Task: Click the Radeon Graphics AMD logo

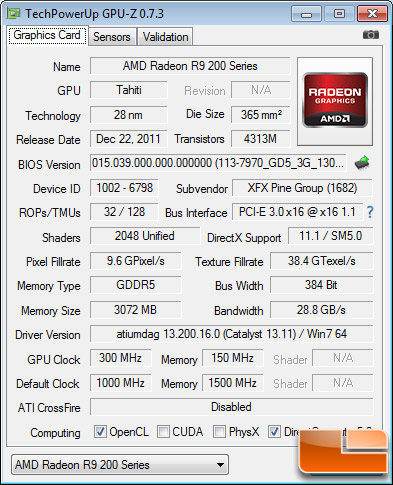Action: click(335, 100)
